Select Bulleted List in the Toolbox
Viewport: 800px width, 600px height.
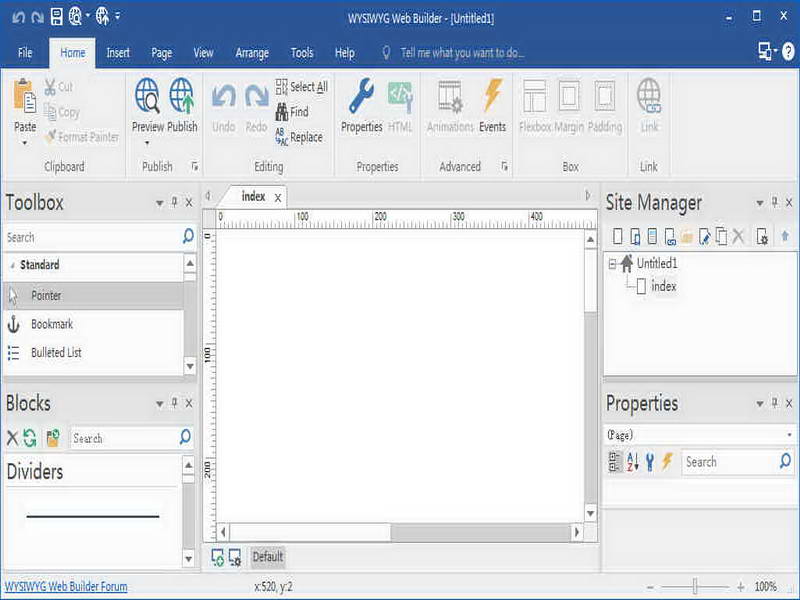(93, 353)
